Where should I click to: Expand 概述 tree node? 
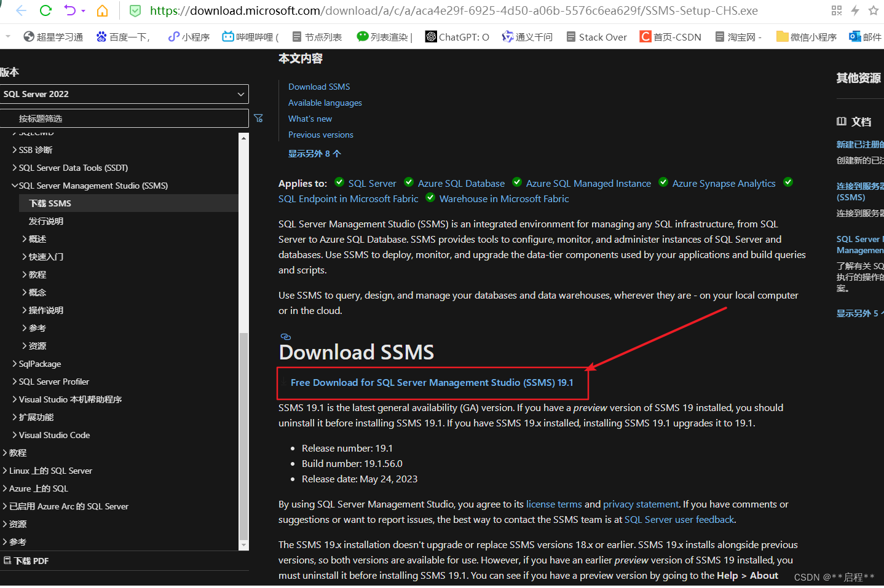(x=25, y=239)
